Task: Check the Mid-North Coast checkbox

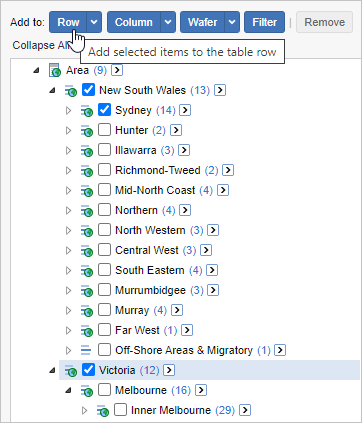Action: tap(104, 190)
